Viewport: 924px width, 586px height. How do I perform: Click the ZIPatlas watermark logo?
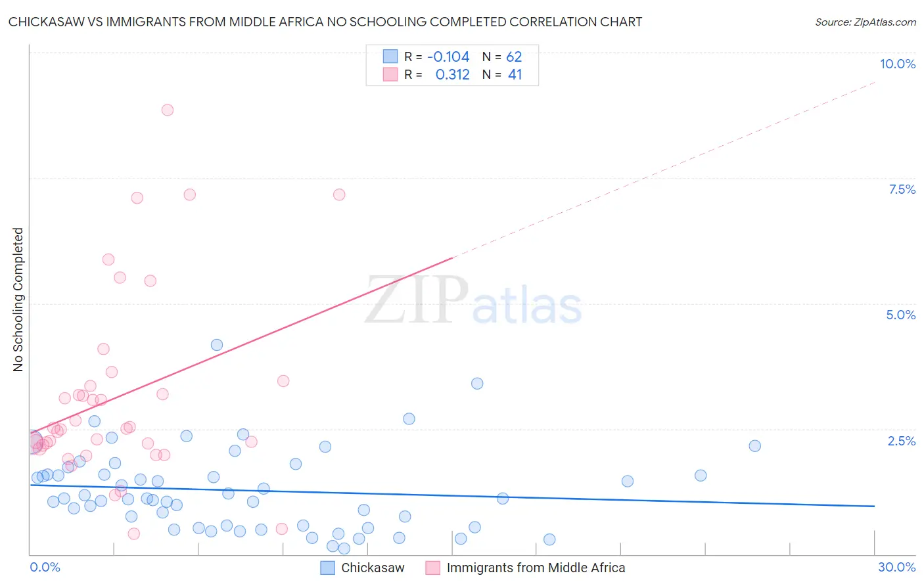point(473,301)
